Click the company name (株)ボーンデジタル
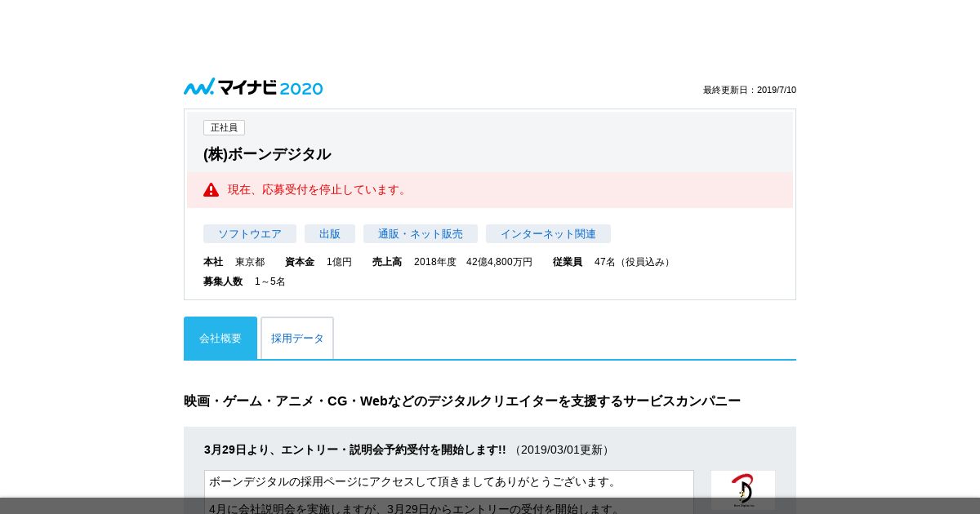The height and width of the screenshot is (514, 980). click(267, 154)
